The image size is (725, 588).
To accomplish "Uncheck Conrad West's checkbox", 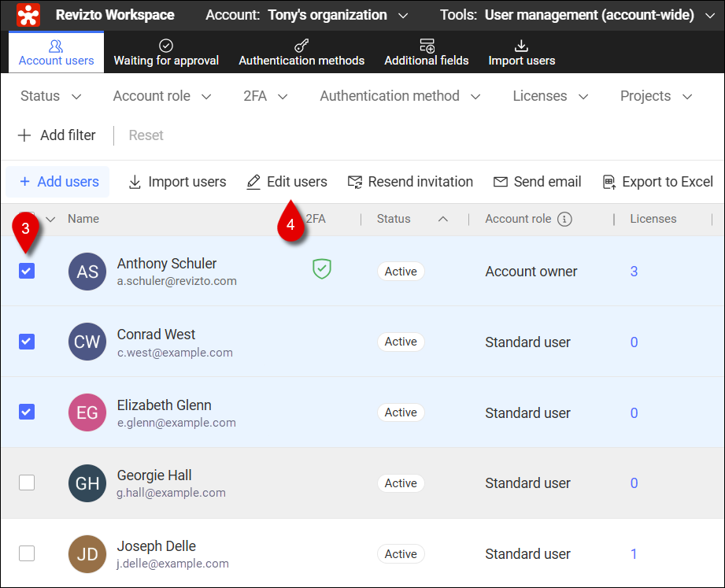I will tap(27, 342).
